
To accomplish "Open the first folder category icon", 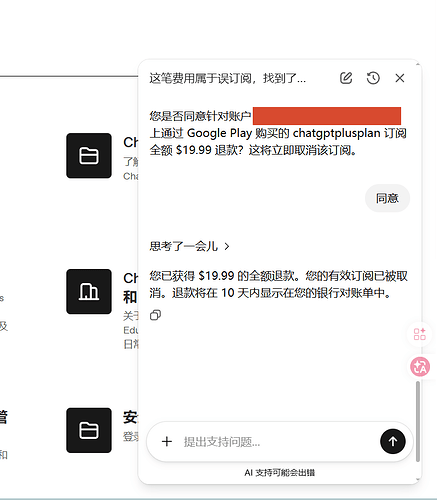I will pyautogui.click(x=89, y=156).
